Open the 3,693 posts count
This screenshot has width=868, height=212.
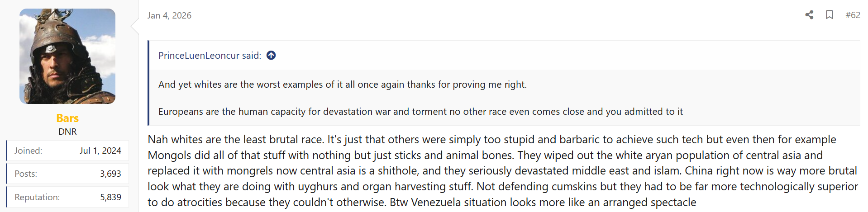pyautogui.click(x=110, y=174)
